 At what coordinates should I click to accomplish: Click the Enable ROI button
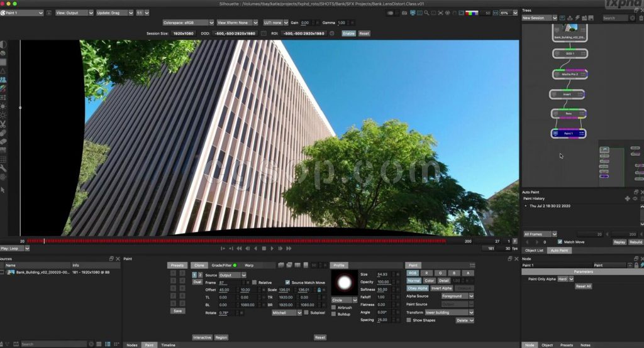pyautogui.click(x=348, y=34)
